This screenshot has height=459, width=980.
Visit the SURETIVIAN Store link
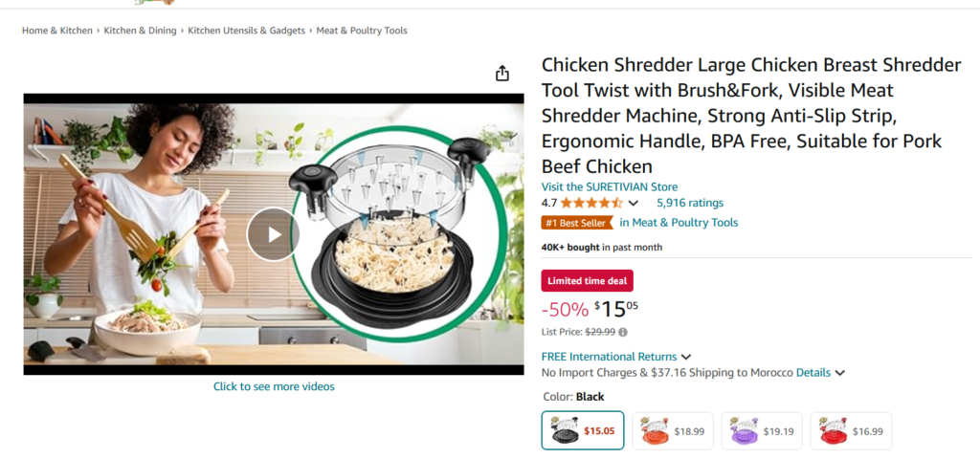[x=610, y=186]
